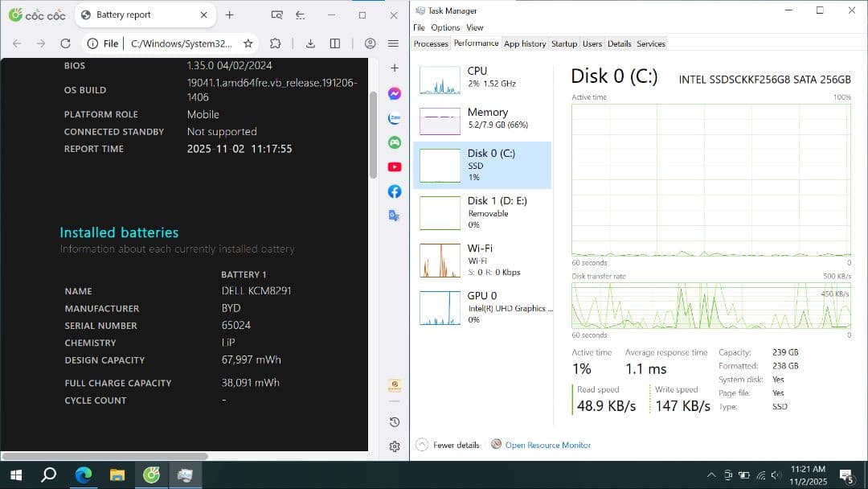Open Cốc Cốc settings gear in the sidebar
Screen dimensions: 868x489
pyautogui.click(x=394, y=447)
